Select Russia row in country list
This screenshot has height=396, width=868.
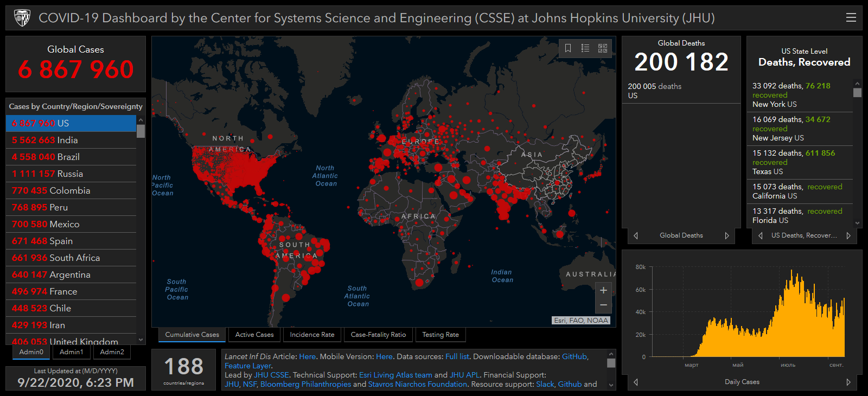coord(71,174)
